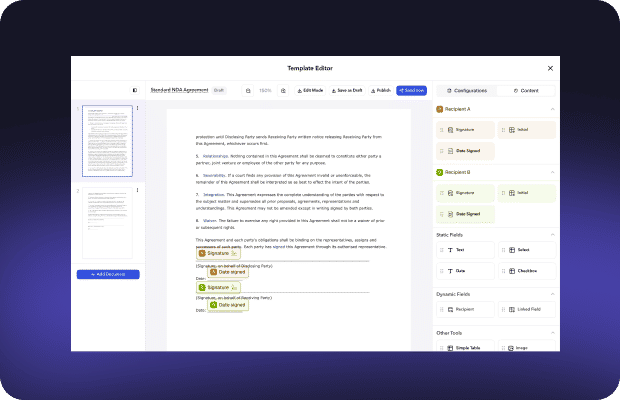Collapse the Dynamic Fields section
The image size is (620, 400).
click(552, 294)
